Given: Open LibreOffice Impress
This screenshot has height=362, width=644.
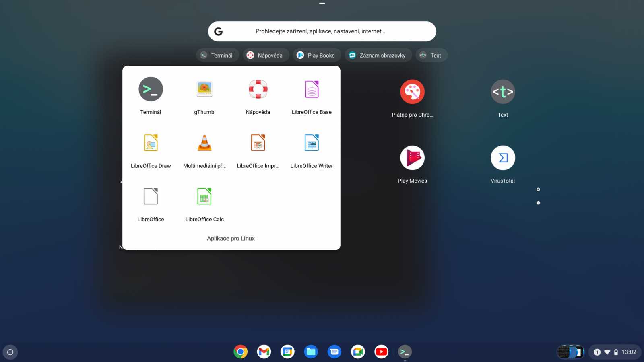Looking at the screenshot, I should click(x=258, y=143).
